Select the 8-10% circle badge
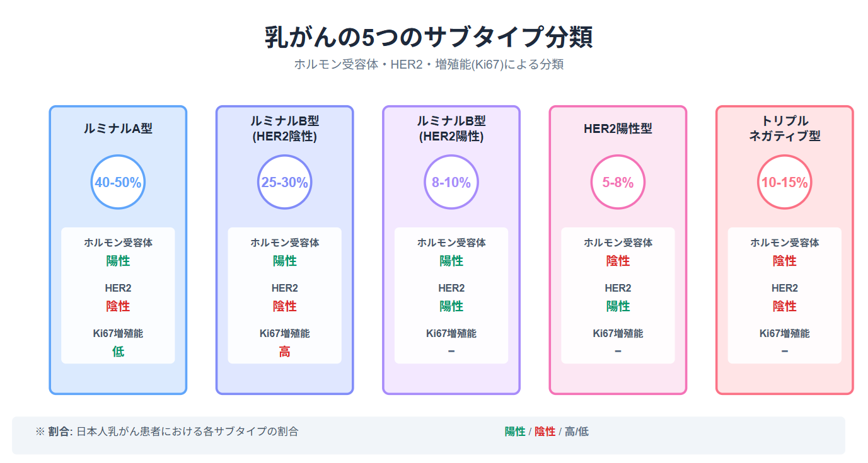 [451, 182]
